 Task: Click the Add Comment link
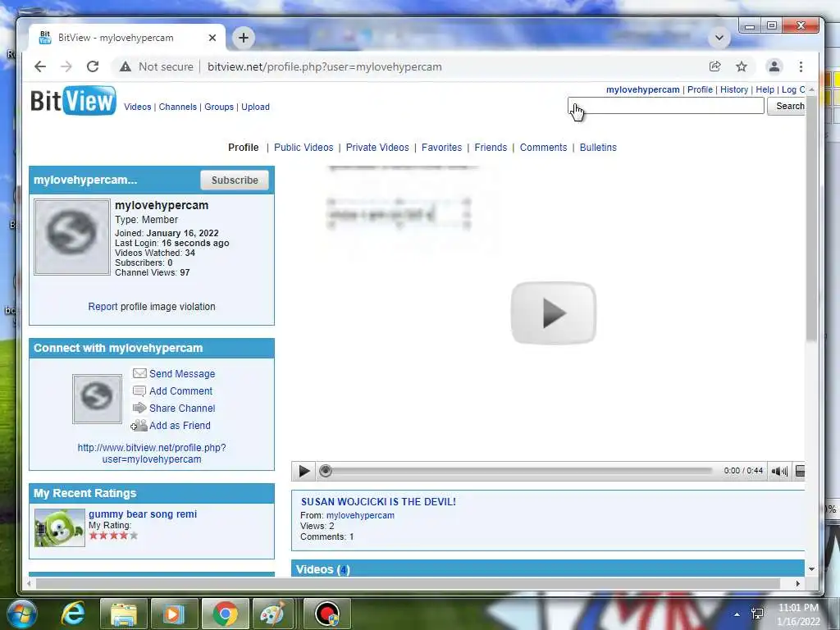pyautogui.click(x=180, y=390)
